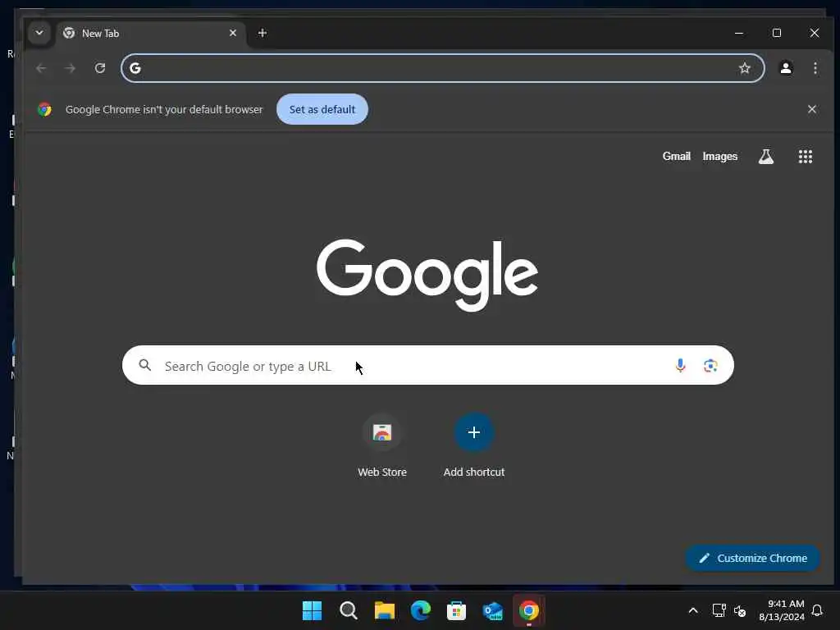Go back using the back arrow
Screen dimensions: 840x630
click(x=41, y=68)
